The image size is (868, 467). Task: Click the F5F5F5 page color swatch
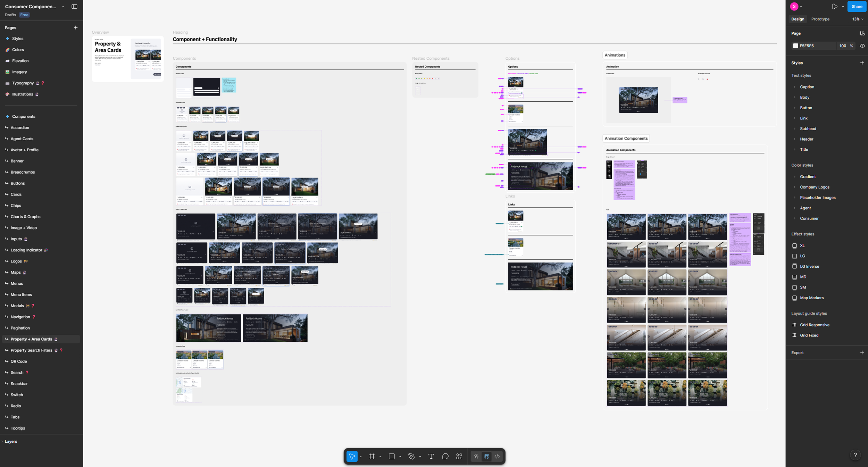click(x=795, y=46)
